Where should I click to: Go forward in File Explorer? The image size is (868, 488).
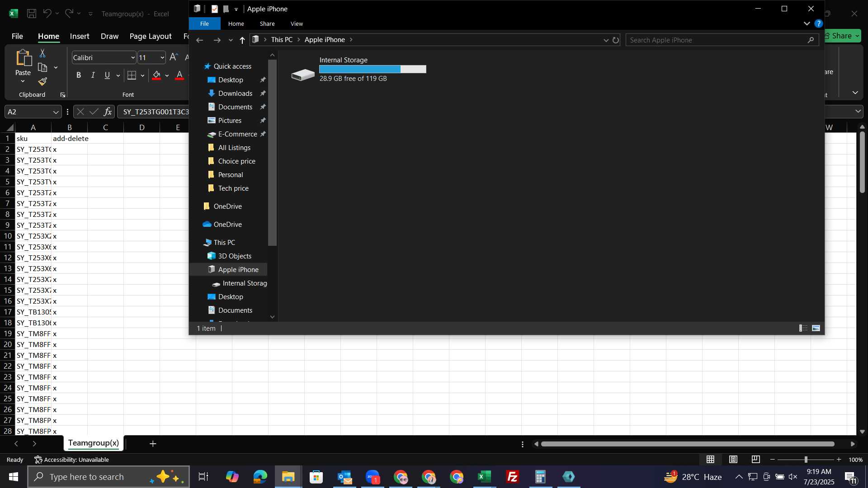217,40
